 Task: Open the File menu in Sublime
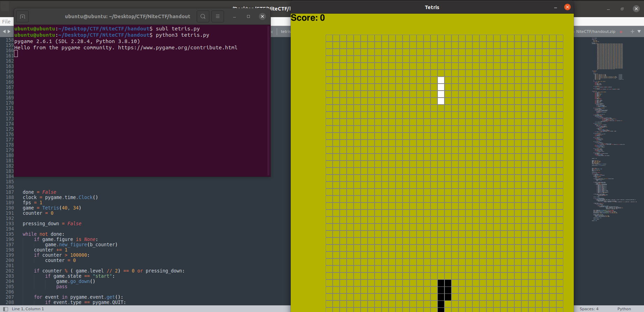(x=6, y=22)
